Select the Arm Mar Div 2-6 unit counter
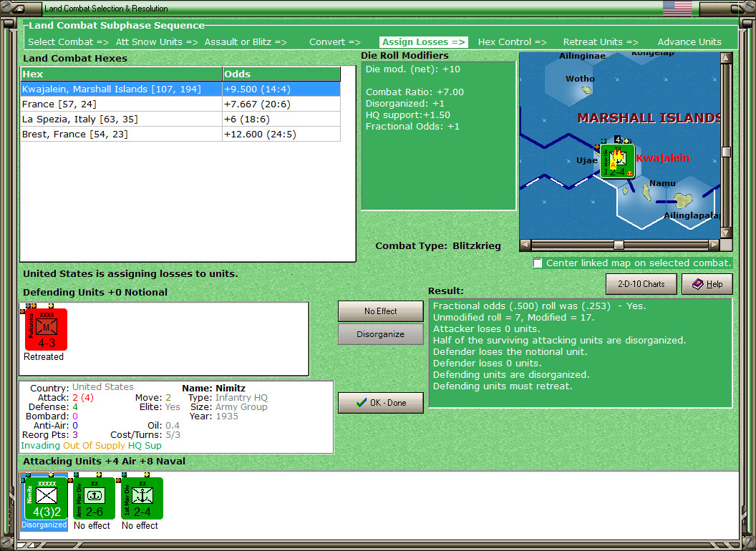Viewport: 756px width, 551px height. coord(94,498)
